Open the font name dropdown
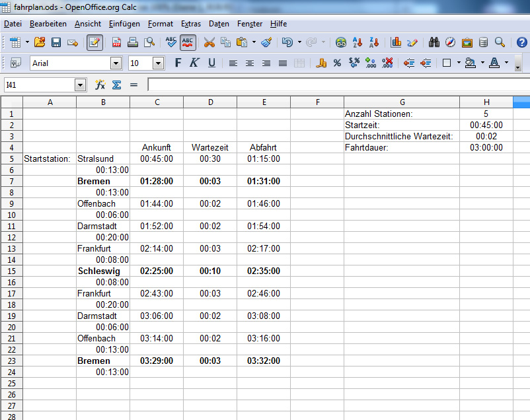Screen dimensions: 530x420 [116, 63]
